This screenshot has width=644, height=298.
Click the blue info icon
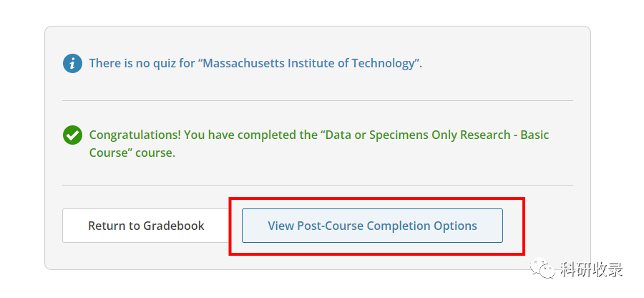72,63
